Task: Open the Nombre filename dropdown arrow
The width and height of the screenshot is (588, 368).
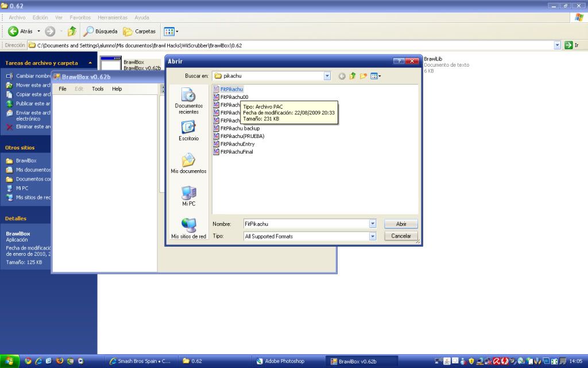Action: tap(372, 224)
